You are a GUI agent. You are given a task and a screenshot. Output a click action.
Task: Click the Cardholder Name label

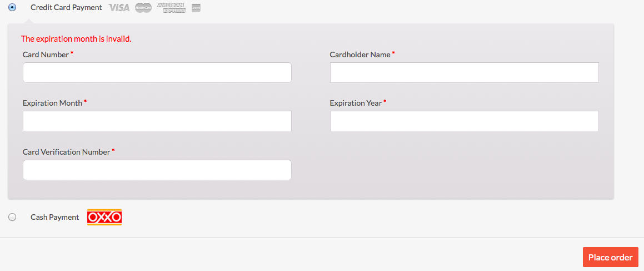tap(360, 55)
